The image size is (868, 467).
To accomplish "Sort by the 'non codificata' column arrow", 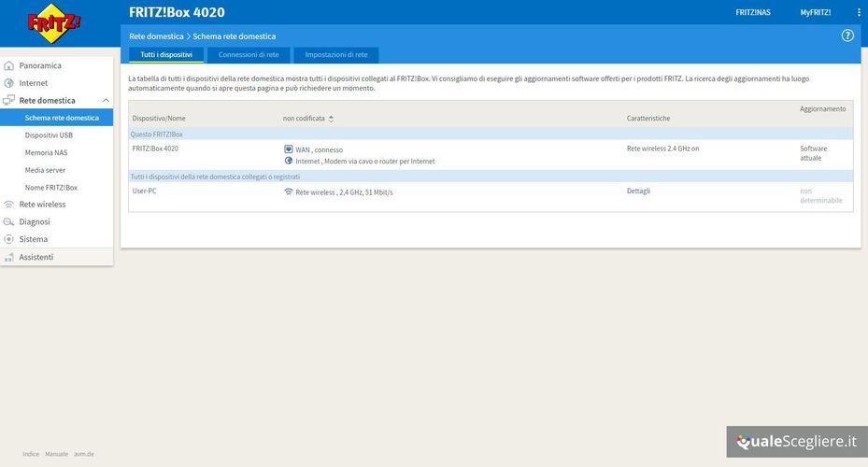I will 331,119.
